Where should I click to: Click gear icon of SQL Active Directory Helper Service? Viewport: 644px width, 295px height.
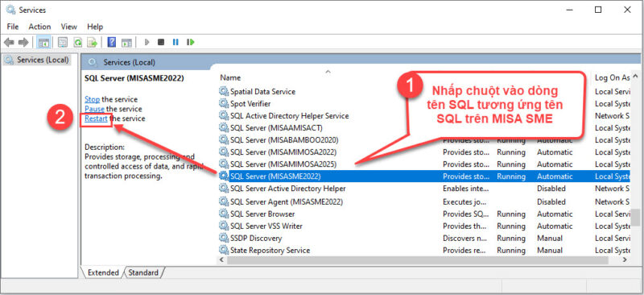point(224,115)
